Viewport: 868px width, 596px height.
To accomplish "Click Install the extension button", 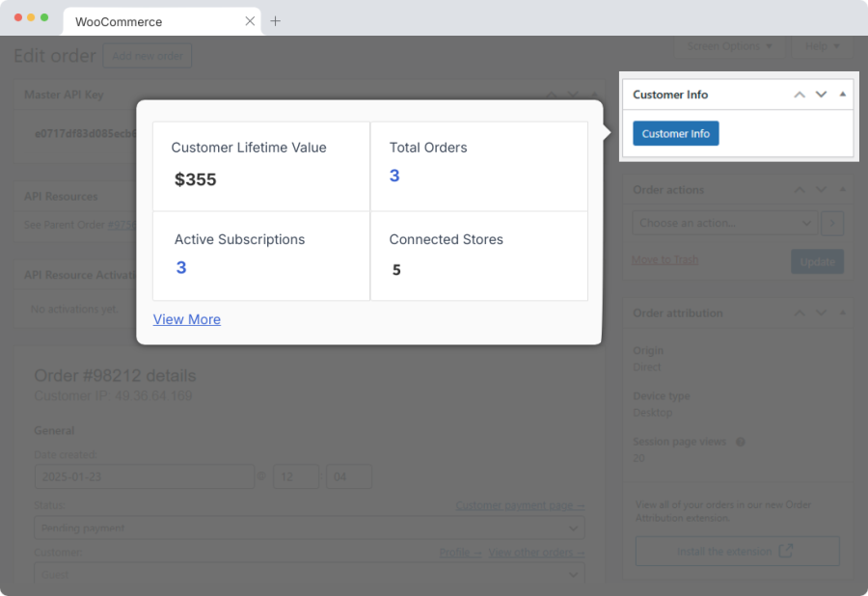I will pyautogui.click(x=737, y=552).
